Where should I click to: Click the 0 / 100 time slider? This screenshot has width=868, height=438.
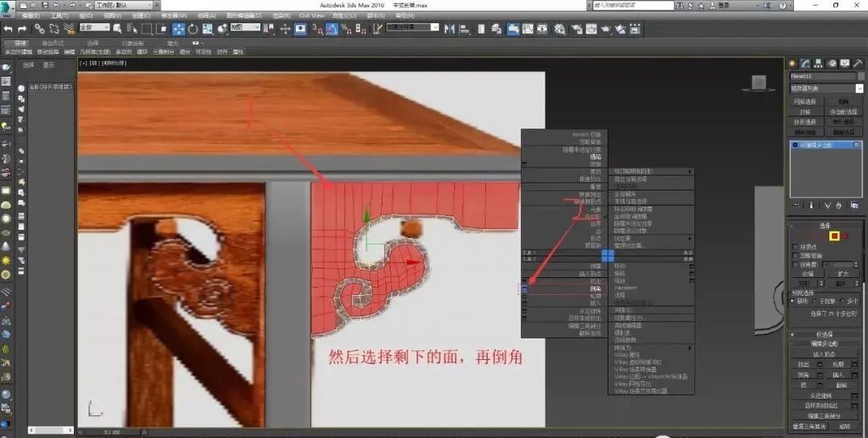pyautogui.click(x=111, y=432)
